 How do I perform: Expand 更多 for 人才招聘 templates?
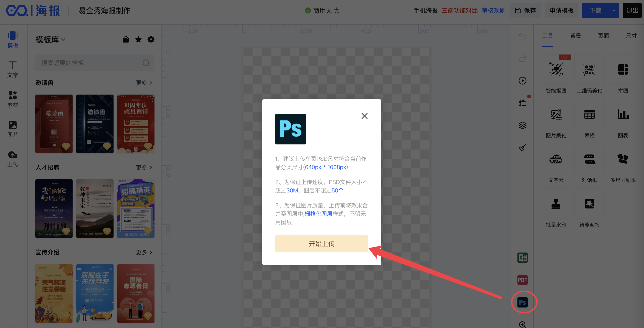click(144, 167)
